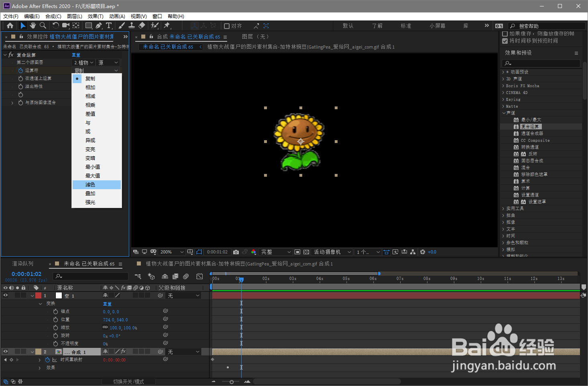
Task: Switch to the 标准 workspace
Action: click(x=406, y=26)
